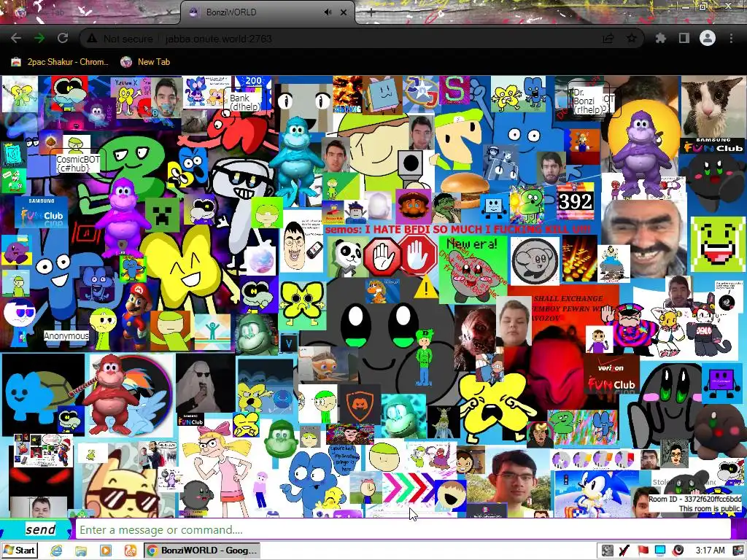Click the Minecraft creeper face avatar
747x560 pixels.
tap(163, 215)
